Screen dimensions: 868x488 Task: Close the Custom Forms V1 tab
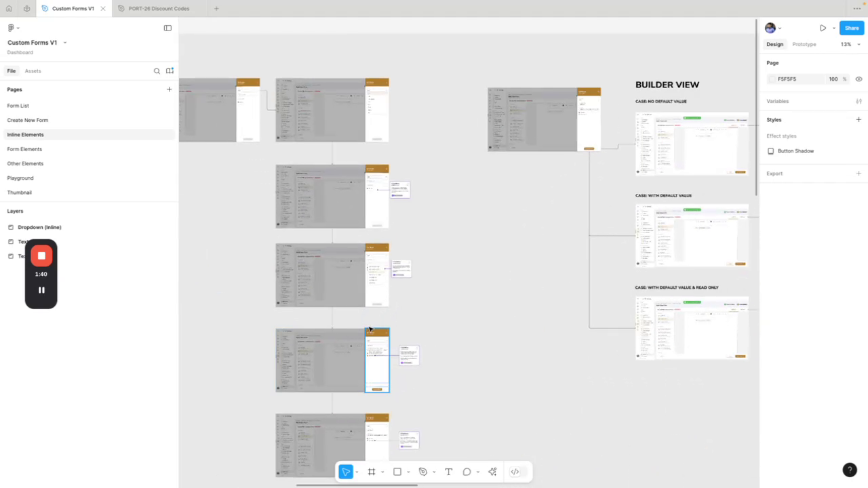(103, 9)
